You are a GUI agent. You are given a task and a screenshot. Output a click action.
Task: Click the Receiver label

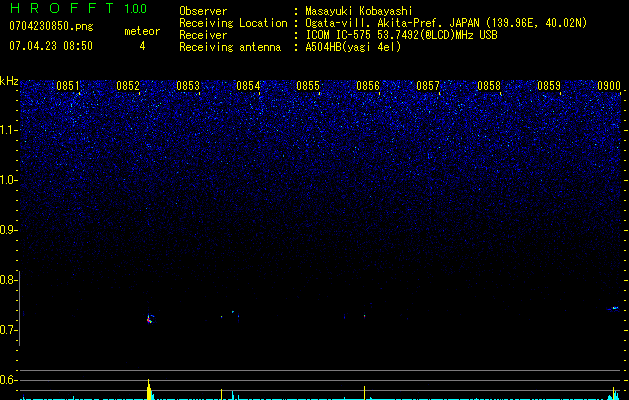(x=203, y=35)
